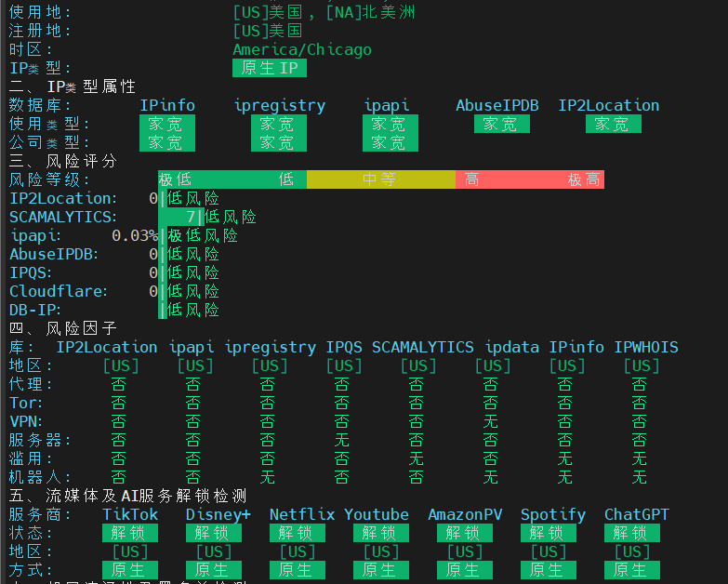Click the 家宽 badge under AbuseIPDB
728x584 pixels.
click(502, 124)
